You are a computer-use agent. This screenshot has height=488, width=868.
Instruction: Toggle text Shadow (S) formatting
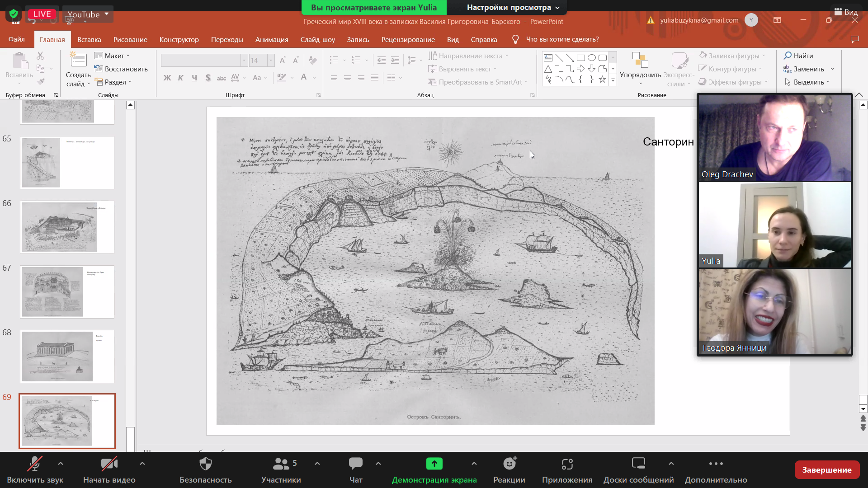pyautogui.click(x=208, y=78)
